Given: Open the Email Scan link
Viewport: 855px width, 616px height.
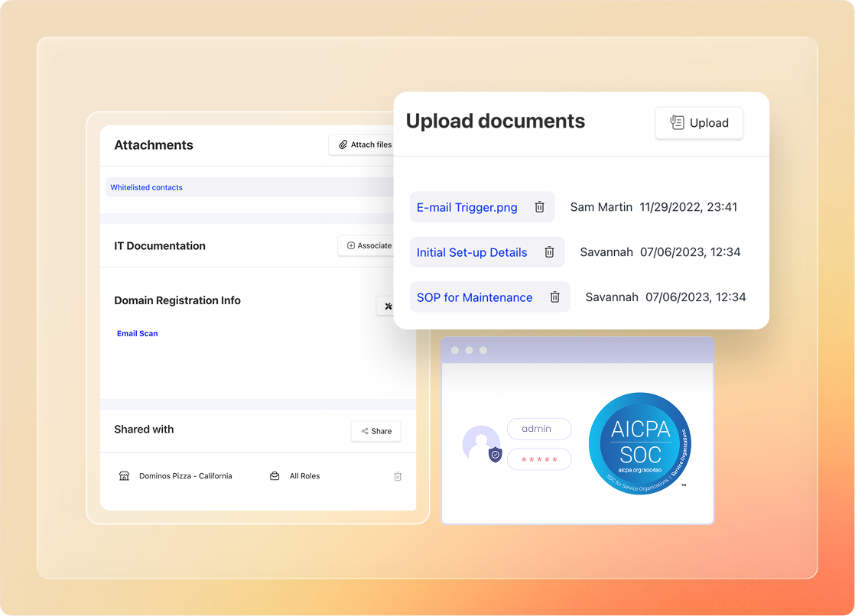Looking at the screenshot, I should coord(138,333).
